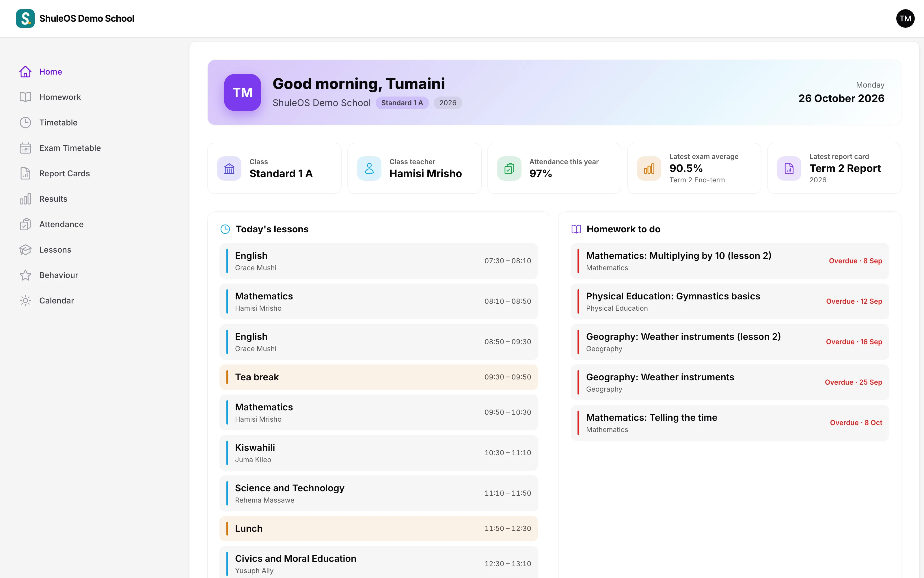Open Timetable from the sidebar
924x578 pixels.
[x=58, y=122]
